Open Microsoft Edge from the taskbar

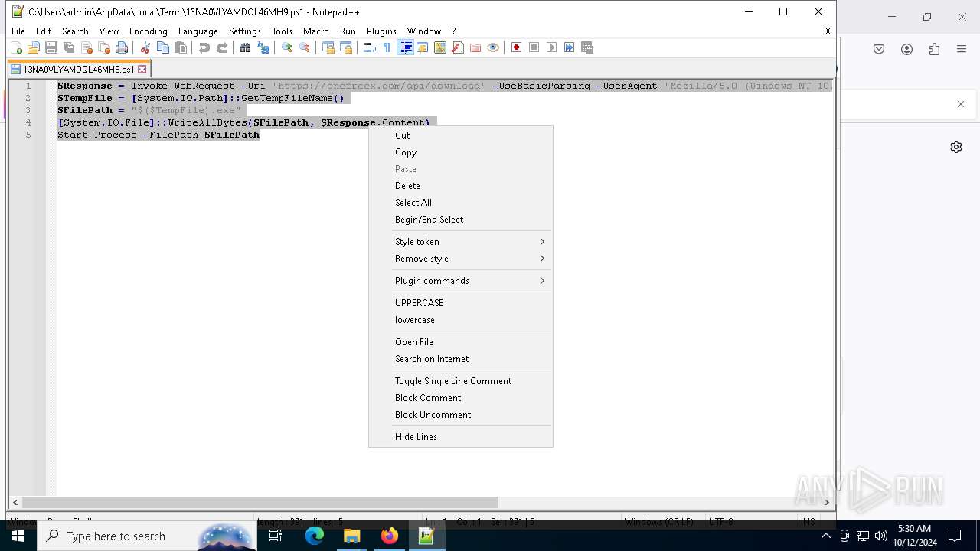(315, 536)
